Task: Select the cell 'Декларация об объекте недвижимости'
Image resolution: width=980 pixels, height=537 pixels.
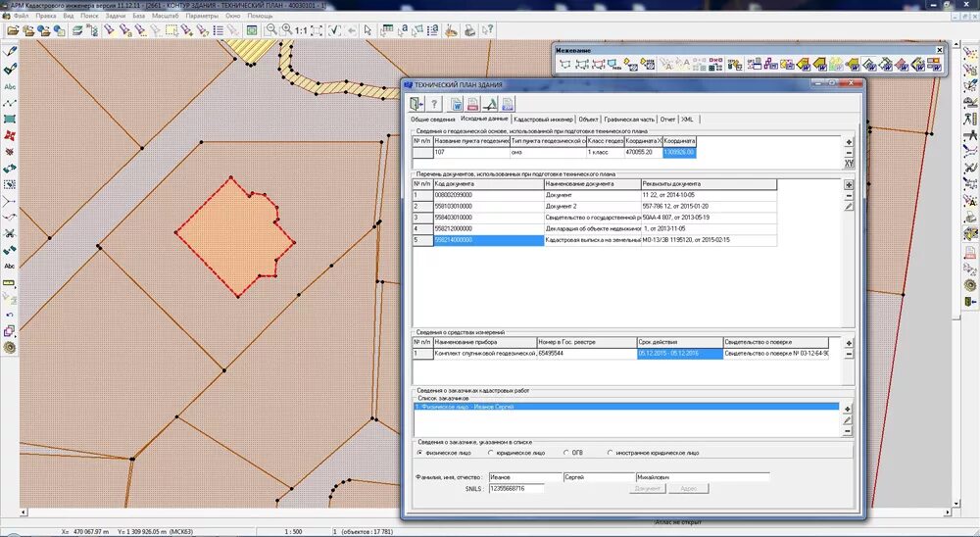Action: [593, 228]
